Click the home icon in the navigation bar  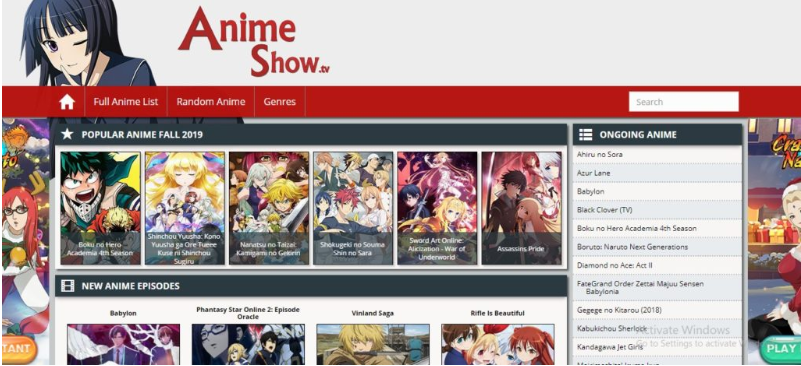pyautogui.click(x=67, y=102)
